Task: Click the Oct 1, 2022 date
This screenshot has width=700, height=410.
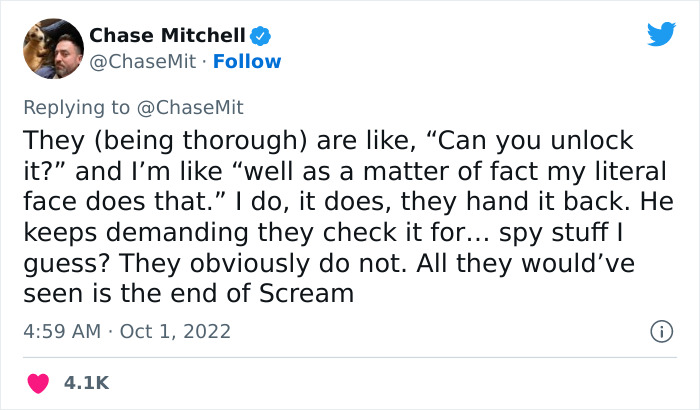Action: point(176,331)
